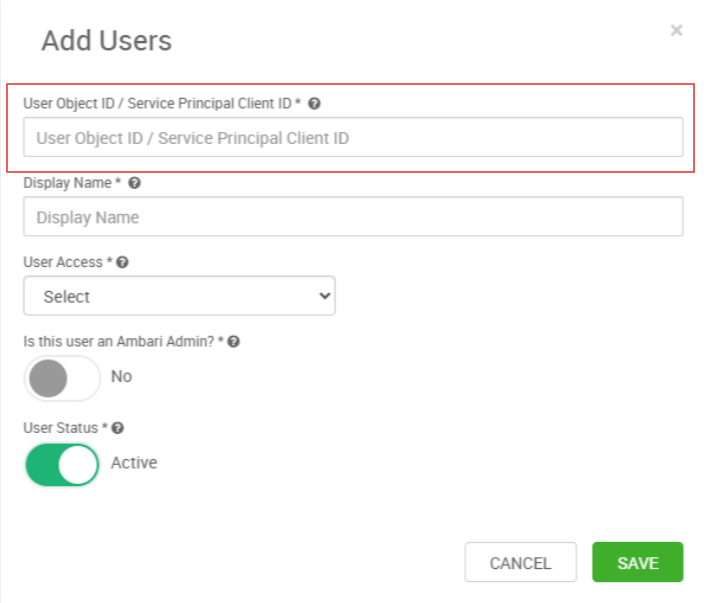Image resolution: width=704 pixels, height=603 pixels.
Task: Open help tooltip icon for User Access
Action: tap(122, 262)
